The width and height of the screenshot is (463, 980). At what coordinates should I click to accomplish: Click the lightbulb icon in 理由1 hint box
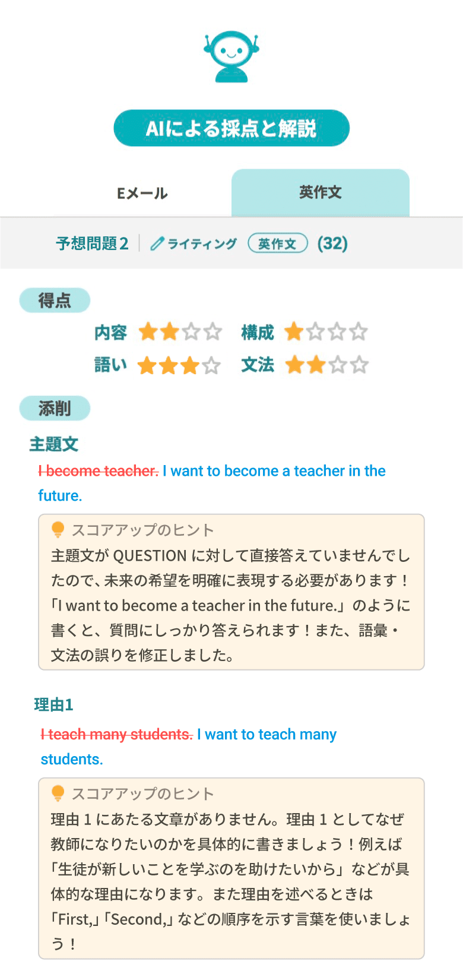(x=58, y=793)
